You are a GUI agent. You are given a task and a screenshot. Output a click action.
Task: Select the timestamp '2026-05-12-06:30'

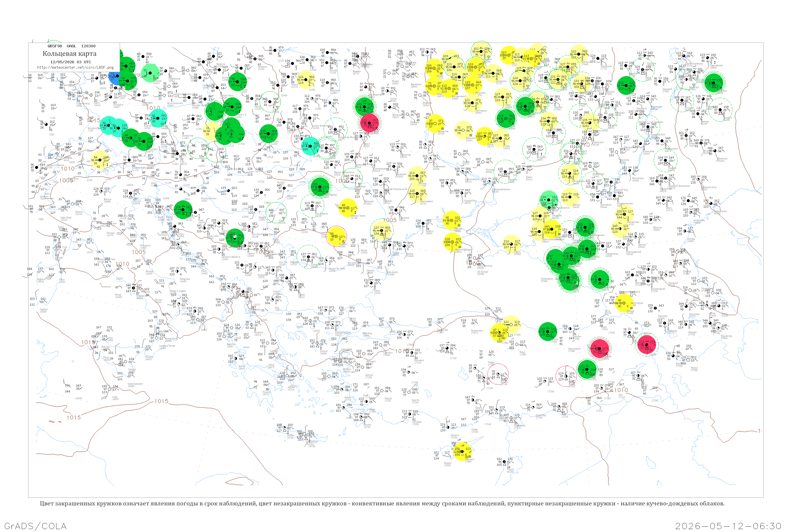tap(728, 526)
